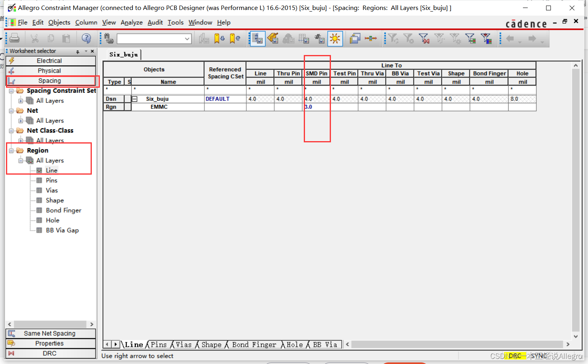
Task: Select the Spacing worksheet button
Action: 51,81
